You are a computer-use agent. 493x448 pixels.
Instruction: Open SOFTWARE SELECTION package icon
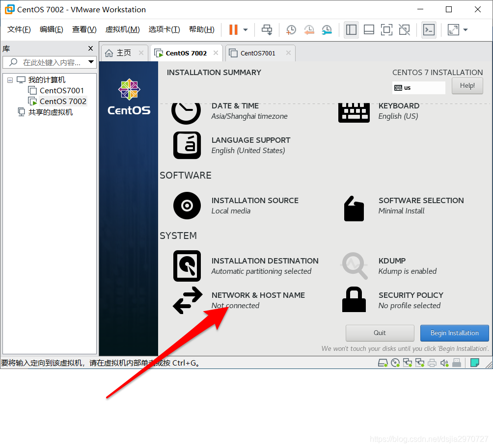[354, 209]
